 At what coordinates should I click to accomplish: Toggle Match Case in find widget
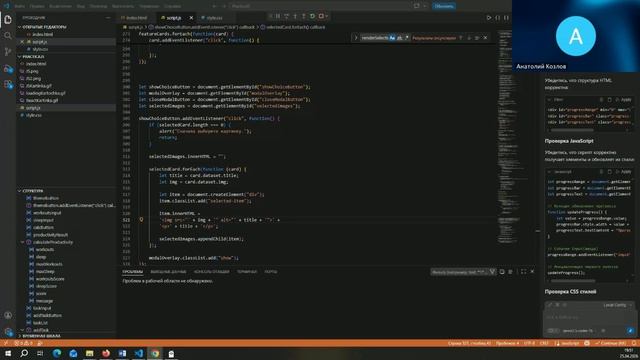click(x=392, y=38)
